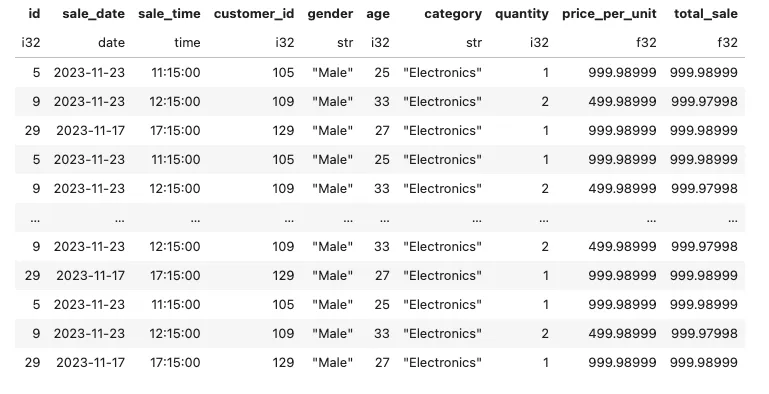Select the customer_id column header

pos(254,14)
